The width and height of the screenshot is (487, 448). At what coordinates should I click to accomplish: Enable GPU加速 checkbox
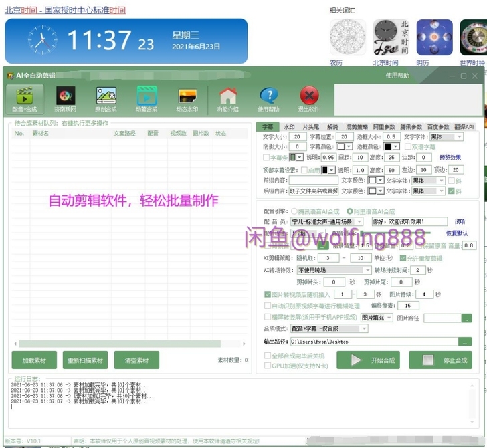point(268,366)
